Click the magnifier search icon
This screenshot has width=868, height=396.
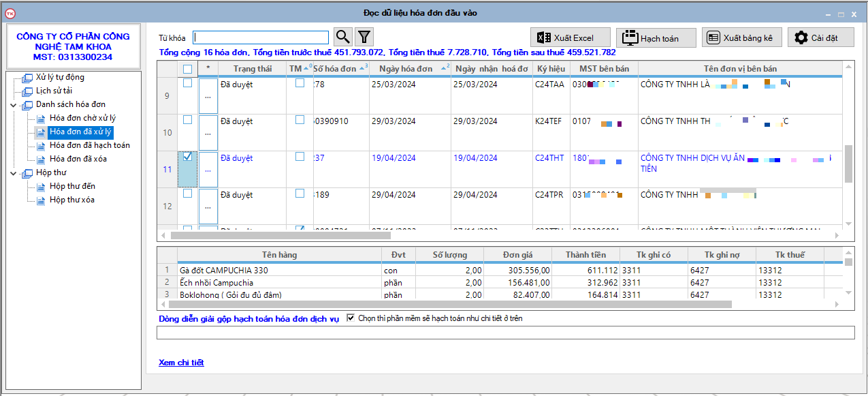click(x=344, y=37)
